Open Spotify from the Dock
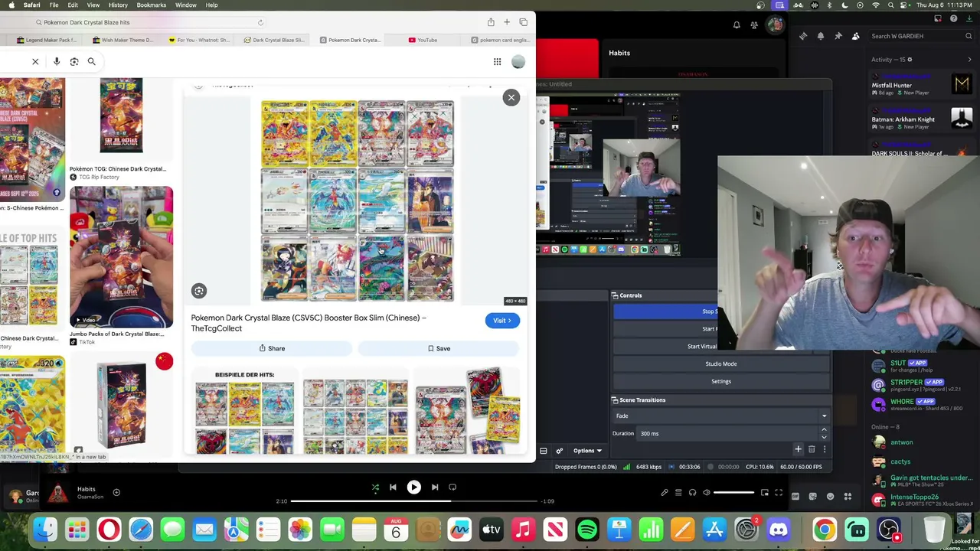The height and width of the screenshot is (551, 980). point(587,529)
